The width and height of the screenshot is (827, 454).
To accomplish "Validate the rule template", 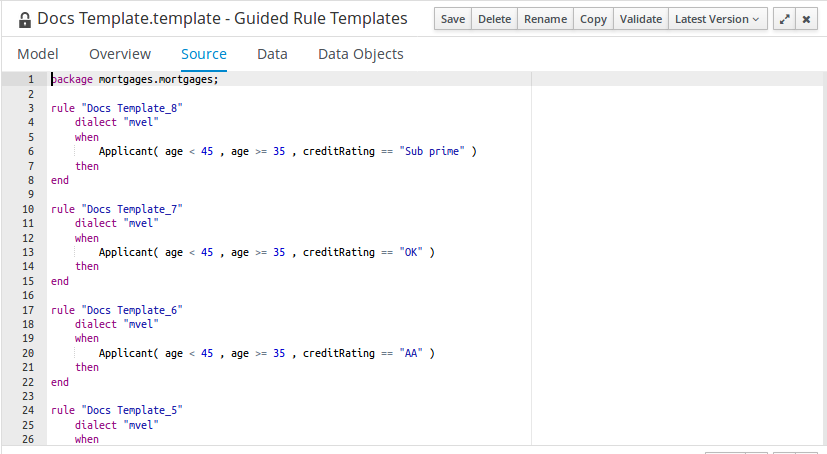I will pyautogui.click(x=640, y=19).
